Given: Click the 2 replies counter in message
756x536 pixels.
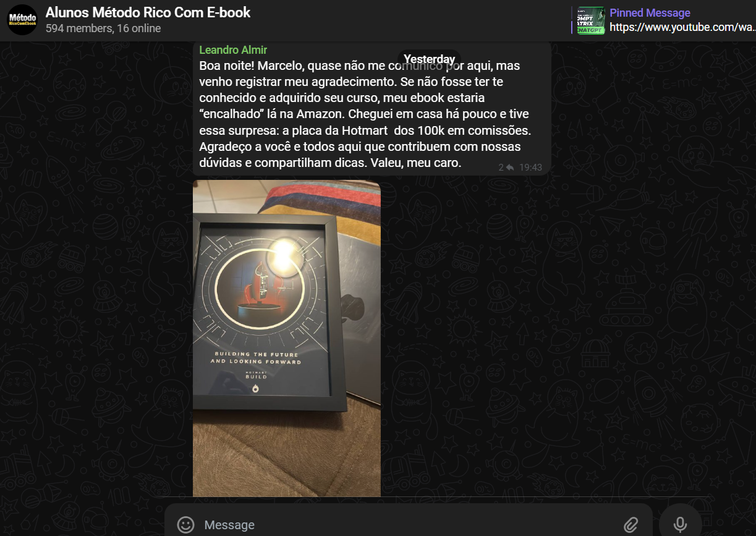Looking at the screenshot, I should (x=501, y=168).
